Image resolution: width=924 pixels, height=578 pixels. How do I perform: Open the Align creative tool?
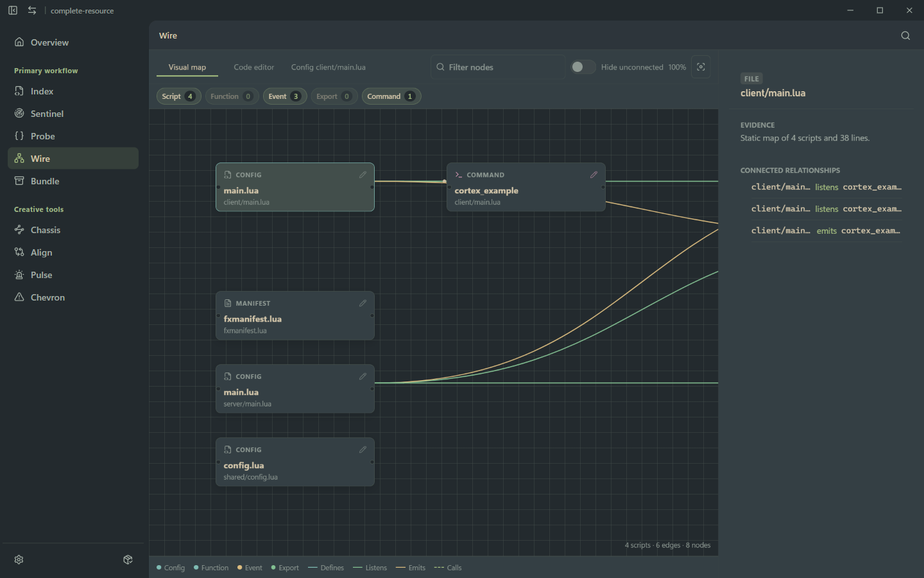[73, 252]
